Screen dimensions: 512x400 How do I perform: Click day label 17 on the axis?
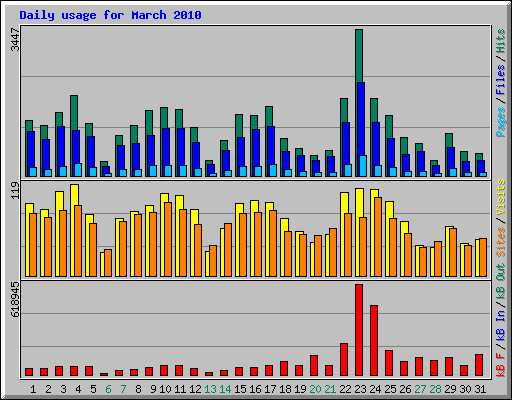click(x=270, y=389)
